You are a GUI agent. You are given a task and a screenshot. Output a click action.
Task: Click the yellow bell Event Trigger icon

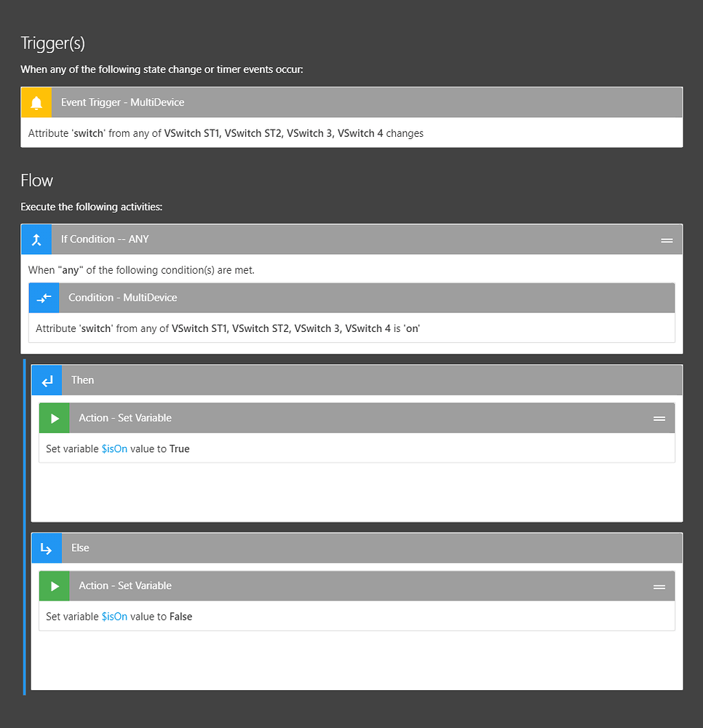coord(36,102)
